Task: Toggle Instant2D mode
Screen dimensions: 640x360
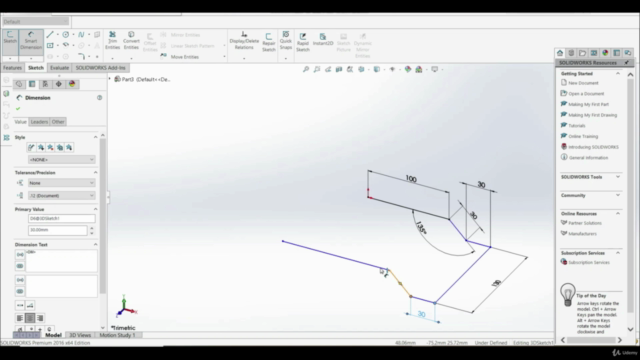Action: pos(323,40)
